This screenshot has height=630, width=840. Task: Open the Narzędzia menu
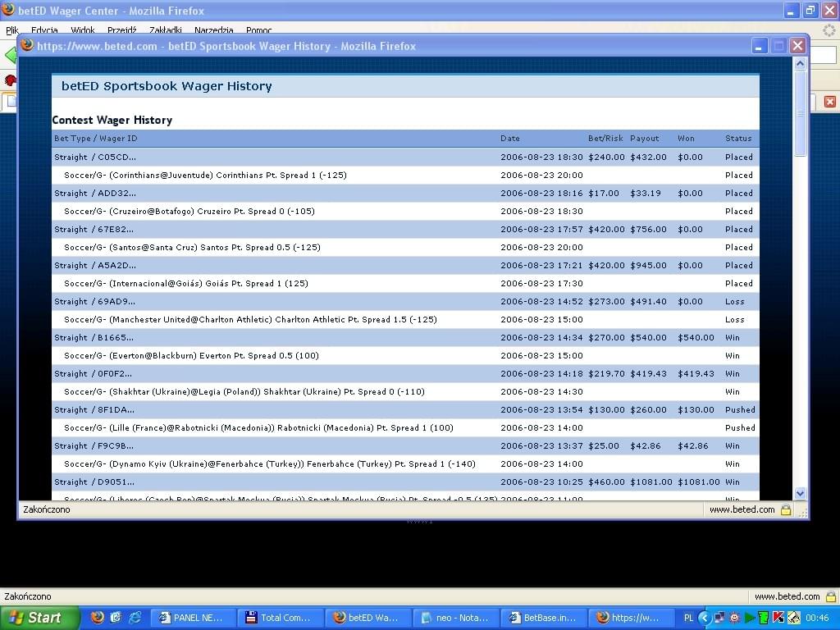[214, 30]
